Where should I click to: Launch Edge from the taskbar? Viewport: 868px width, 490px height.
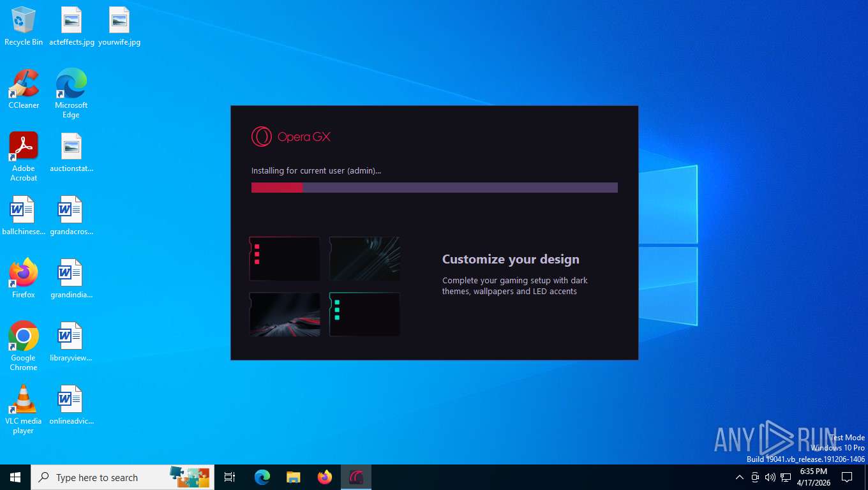tap(262, 477)
